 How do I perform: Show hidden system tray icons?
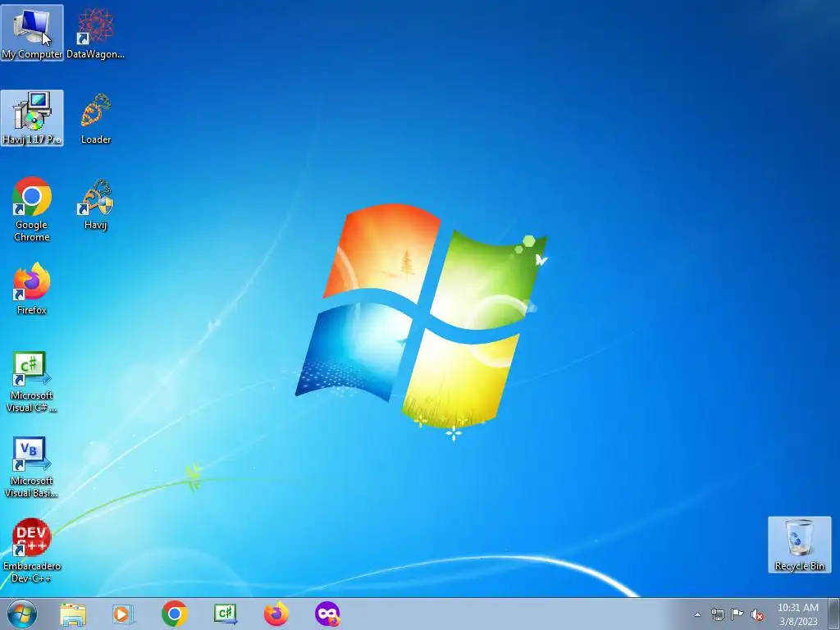click(697, 614)
